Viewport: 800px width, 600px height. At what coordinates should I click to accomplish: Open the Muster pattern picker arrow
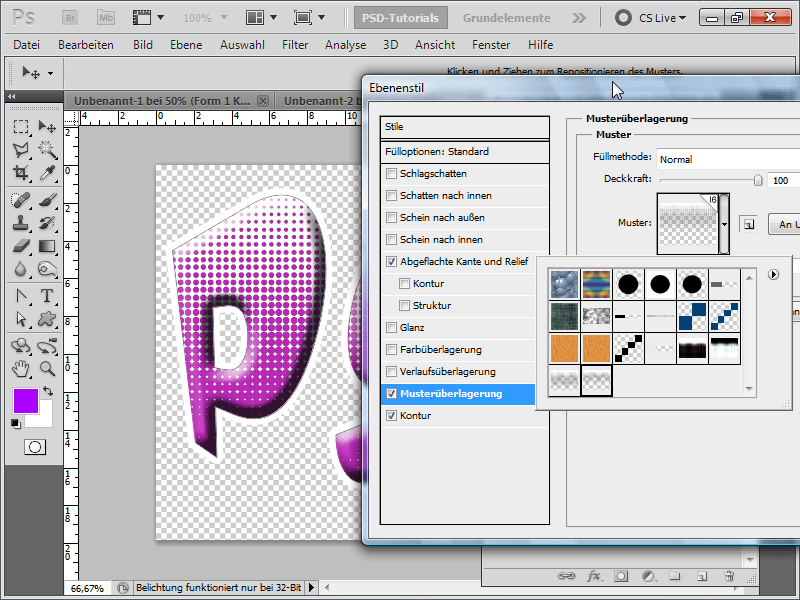724,224
